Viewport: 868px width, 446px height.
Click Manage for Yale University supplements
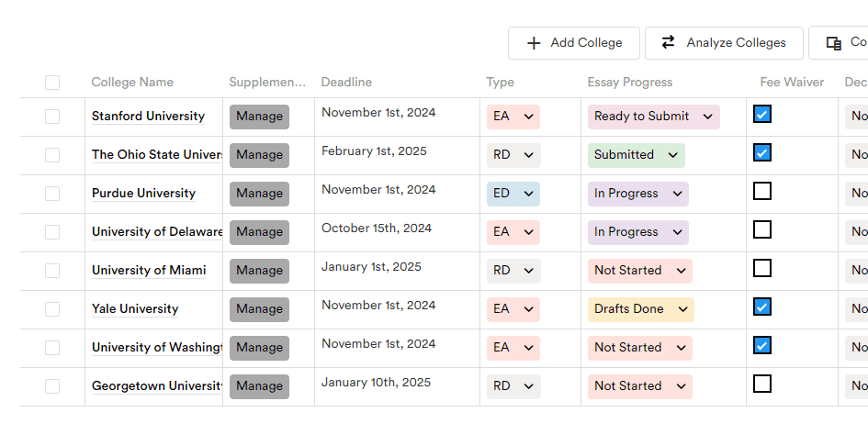pyautogui.click(x=259, y=309)
